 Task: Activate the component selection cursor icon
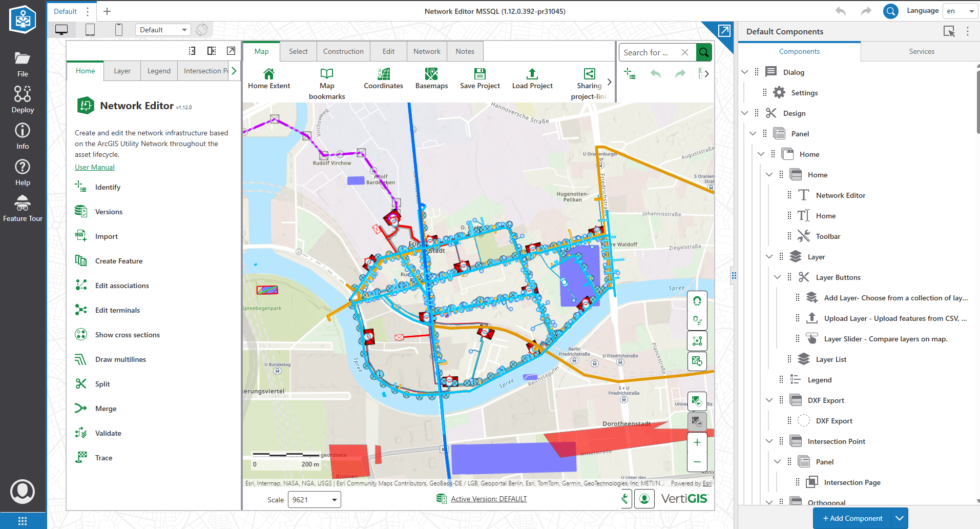[x=949, y=31]
